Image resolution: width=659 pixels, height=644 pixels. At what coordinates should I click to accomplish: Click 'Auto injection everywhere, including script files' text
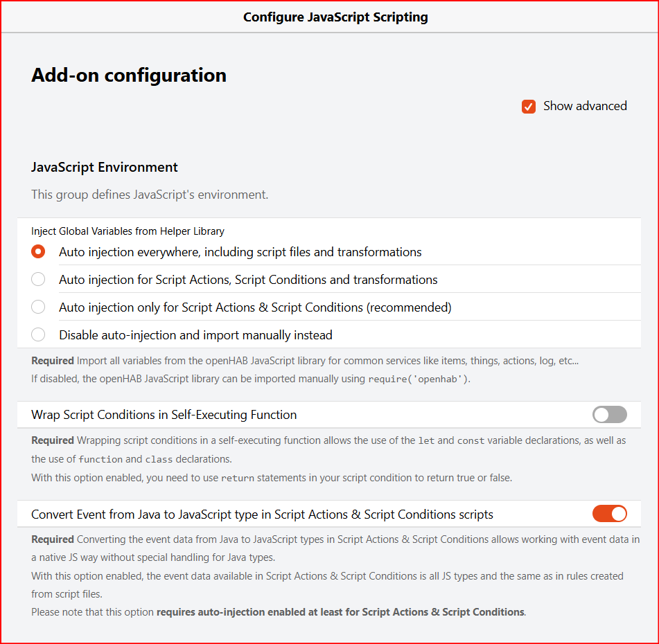240,252
